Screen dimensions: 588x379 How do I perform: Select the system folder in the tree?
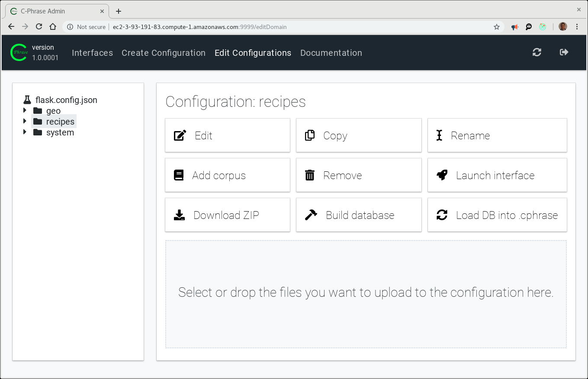pyautogui.click(x=60, y=132)
